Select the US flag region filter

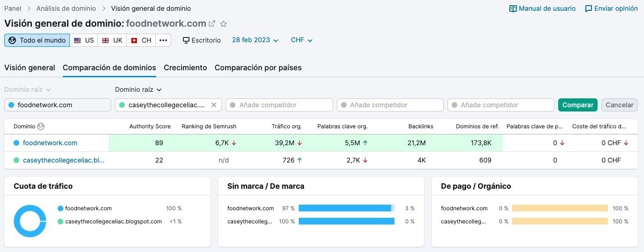click(x=84, y=40)
